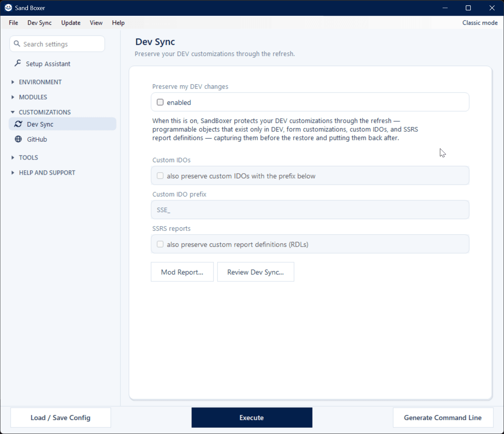
Task: Click the magnifier icon in search box
Action: tap(17, 44)
